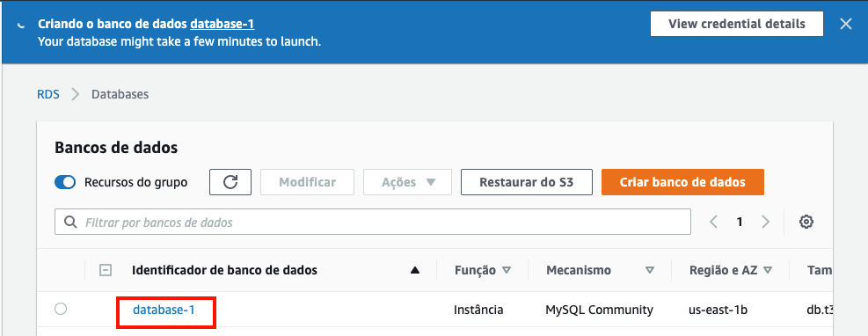Expand the Ações dropdown menu

pyautogui.click(x=407, y=182)
